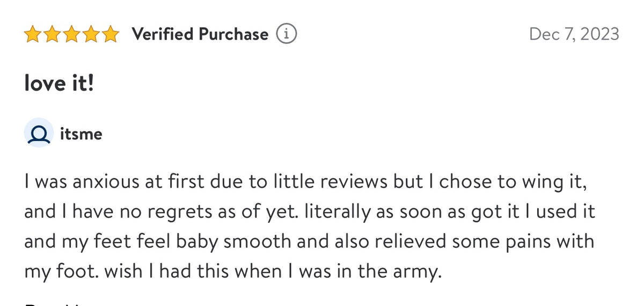Click the Verified Purchase label
Screen dimensions: 644x306
coord(200,35)
